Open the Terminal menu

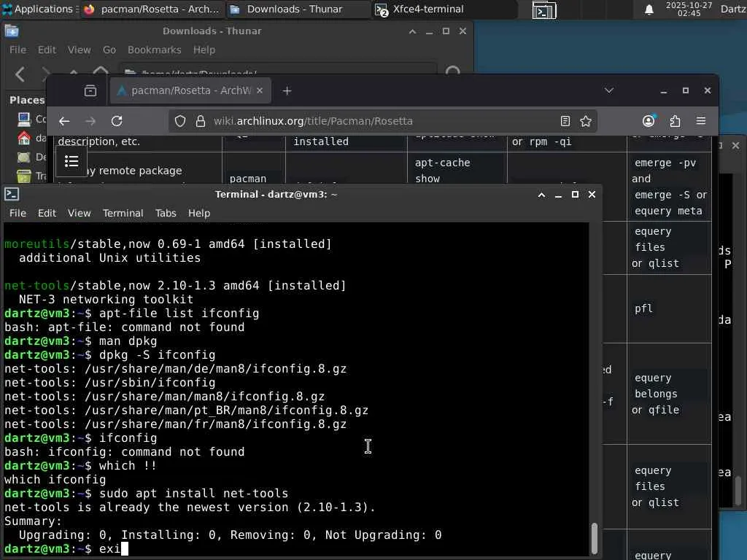123,213
